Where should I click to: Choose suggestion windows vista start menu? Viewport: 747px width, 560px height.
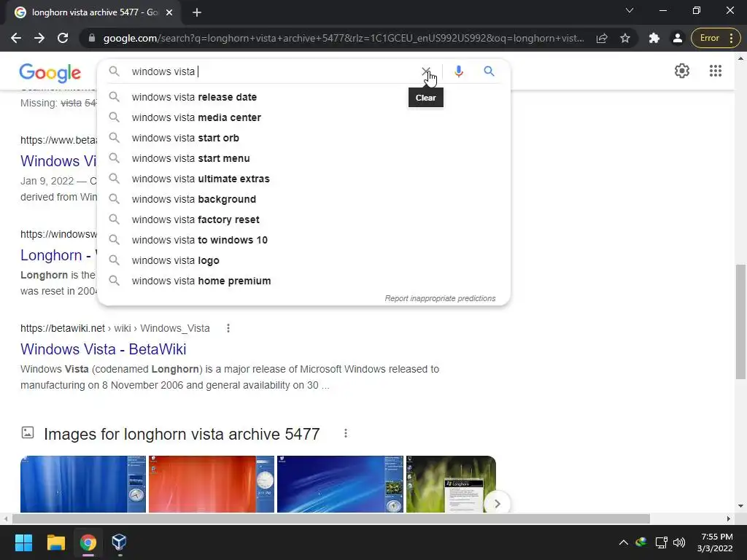point(303,158)
